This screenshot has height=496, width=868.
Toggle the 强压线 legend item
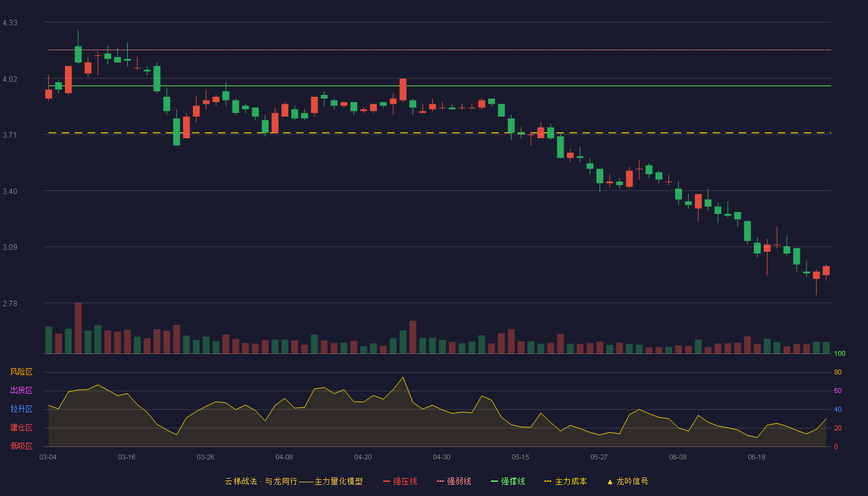pyautogui.click(x=400, y=481)
